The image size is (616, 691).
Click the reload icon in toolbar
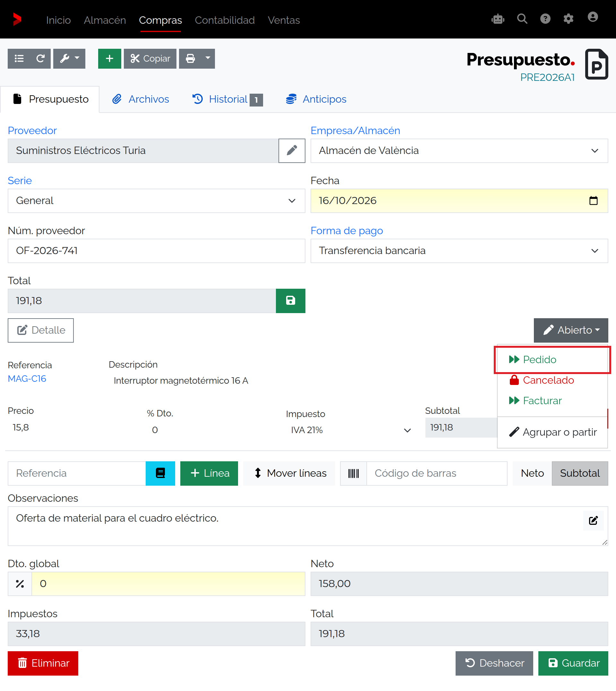click(40, 58)
